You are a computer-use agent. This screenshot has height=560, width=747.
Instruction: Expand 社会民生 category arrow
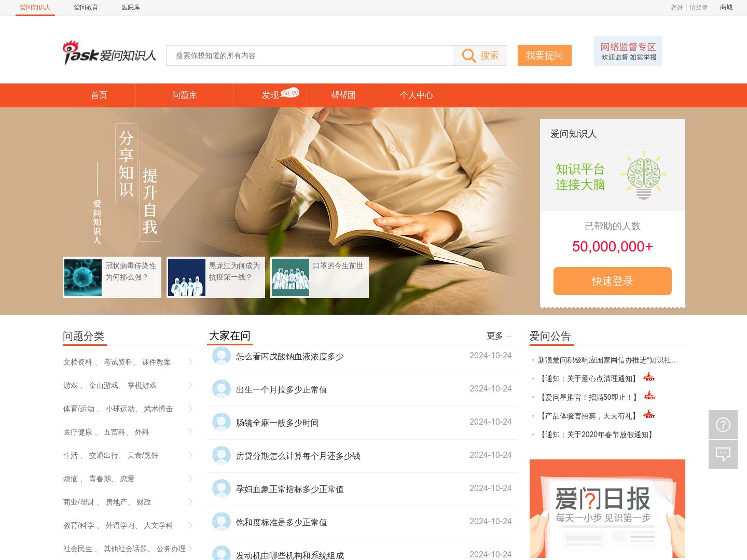pos(190,549)
